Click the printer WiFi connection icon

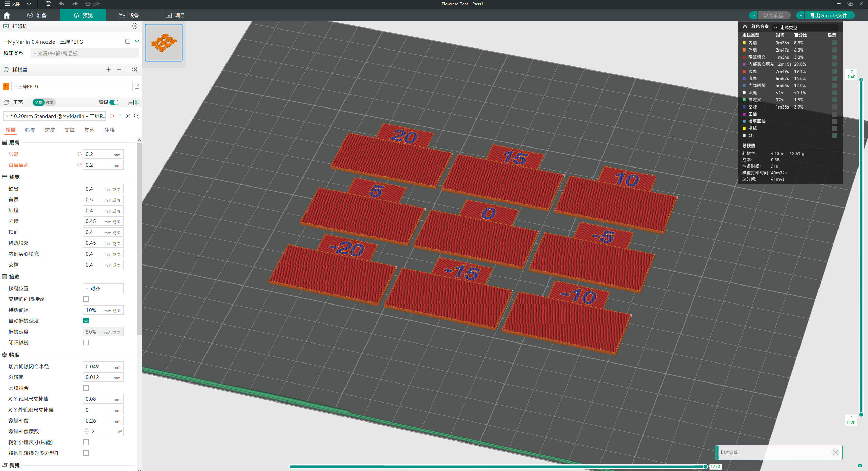[x=137, y=41]
